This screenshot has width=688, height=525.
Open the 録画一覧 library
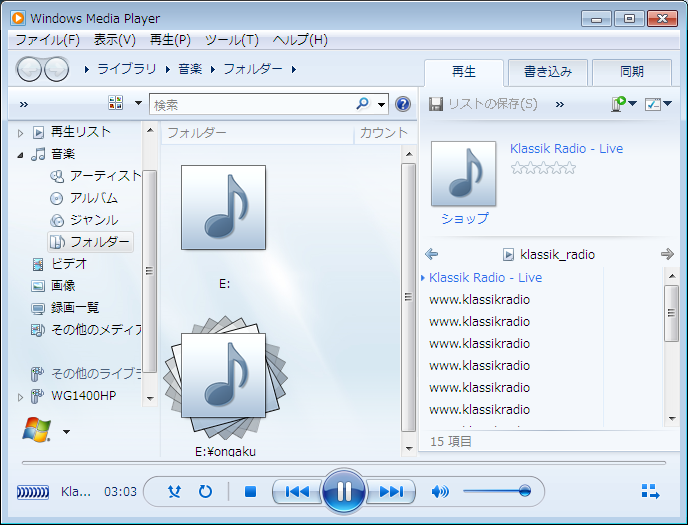65,308
